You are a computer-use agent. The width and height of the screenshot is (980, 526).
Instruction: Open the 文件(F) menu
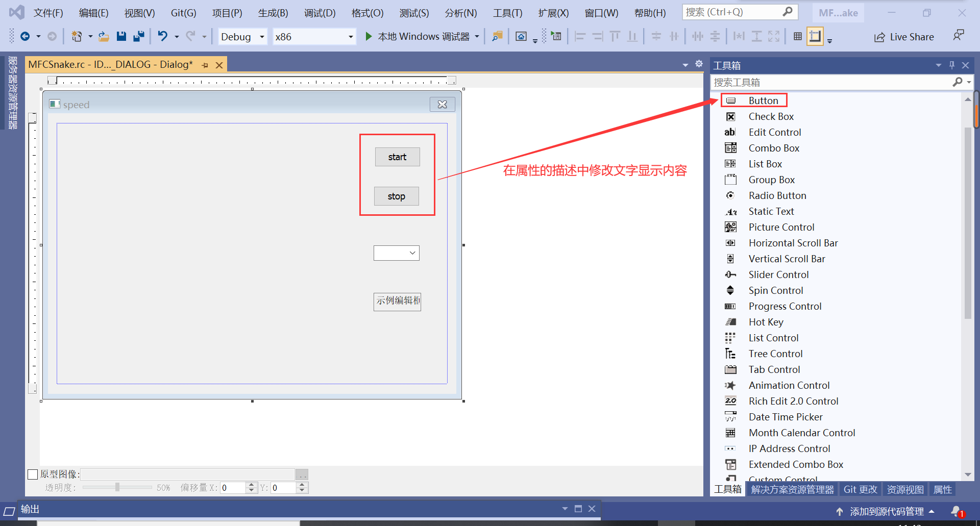[x=48, y=13]
